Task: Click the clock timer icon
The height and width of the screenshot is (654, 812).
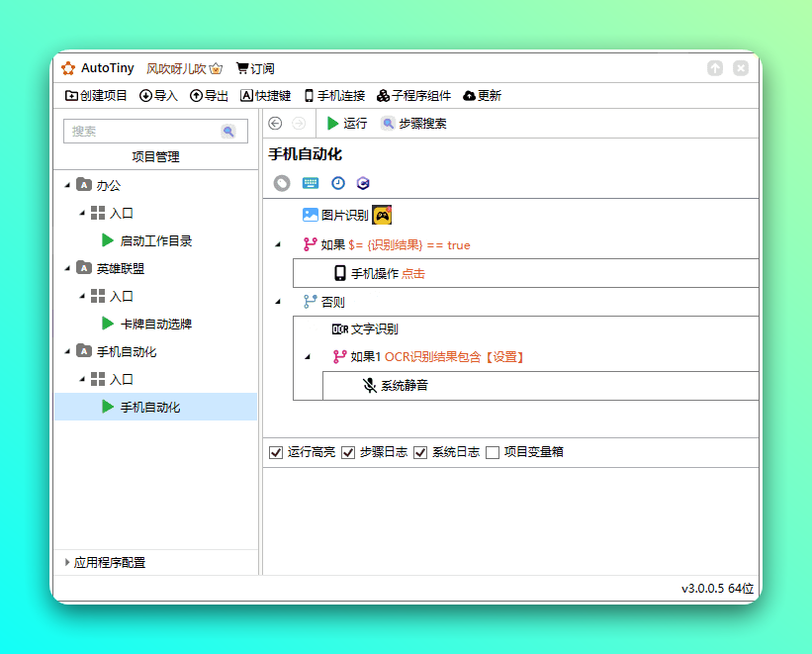Action: (x=337, y=183)
